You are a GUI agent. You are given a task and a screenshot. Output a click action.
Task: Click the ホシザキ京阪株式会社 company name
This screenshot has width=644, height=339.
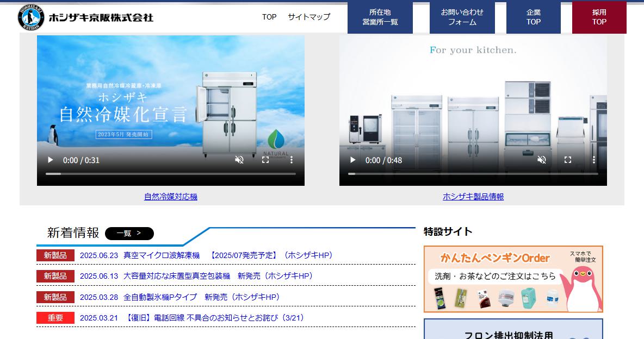click(x=101, y=17)
